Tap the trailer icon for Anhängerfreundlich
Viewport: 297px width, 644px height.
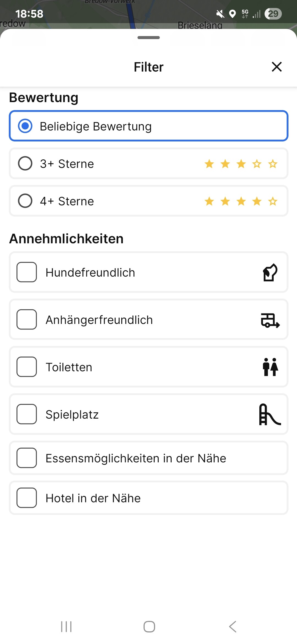tap(270, 320)
